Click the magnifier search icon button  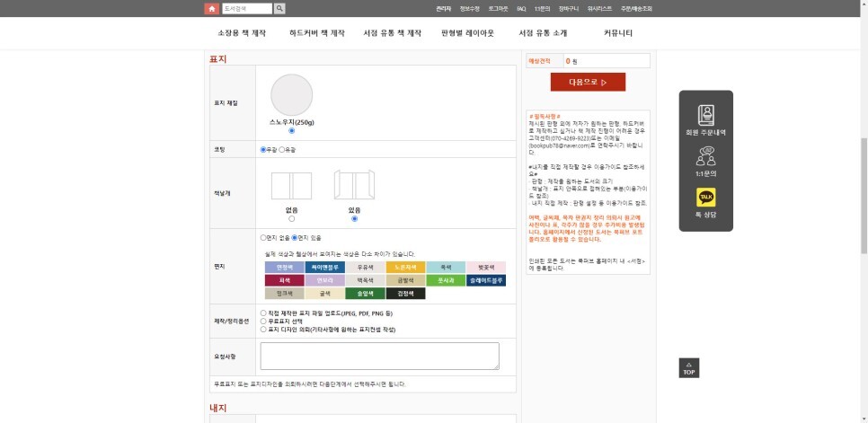pyautogui.click(x=280, y=8)
